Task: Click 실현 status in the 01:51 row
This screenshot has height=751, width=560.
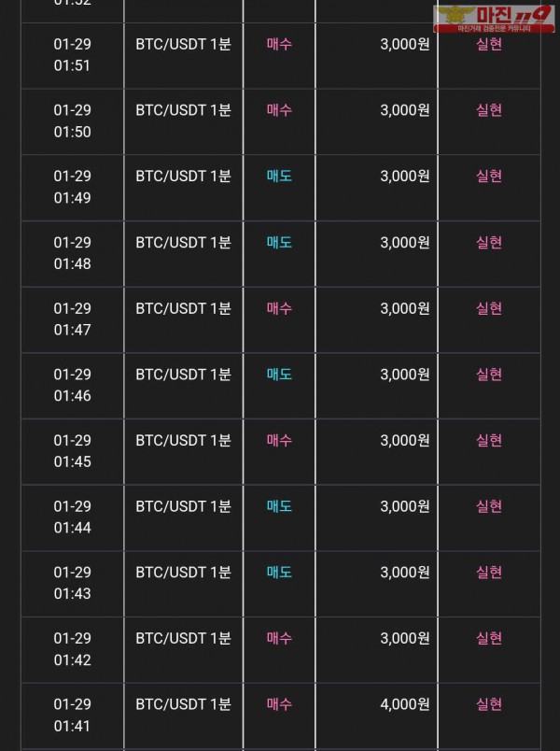Action: pyautogui.click(x=489, y=44)
